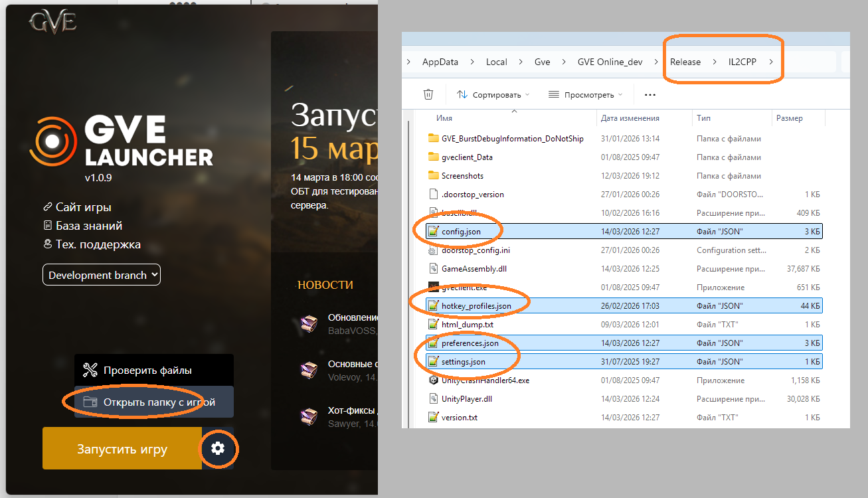The height and width of the screenshot is (498, 868).
Task: Open launcher settings gear next to Запустить игру
Action: point(218,449)
